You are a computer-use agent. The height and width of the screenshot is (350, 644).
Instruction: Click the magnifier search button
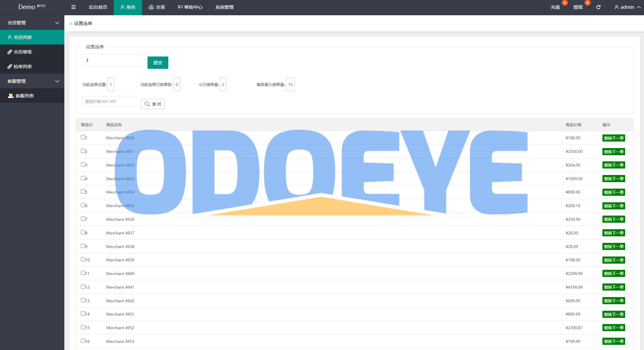(x=153, y=104)
